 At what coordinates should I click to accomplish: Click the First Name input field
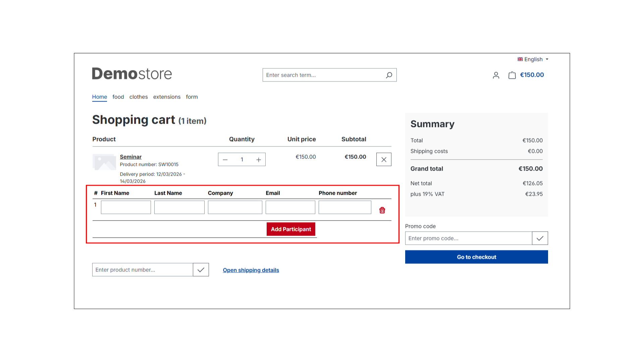click(x=126, y=207)
